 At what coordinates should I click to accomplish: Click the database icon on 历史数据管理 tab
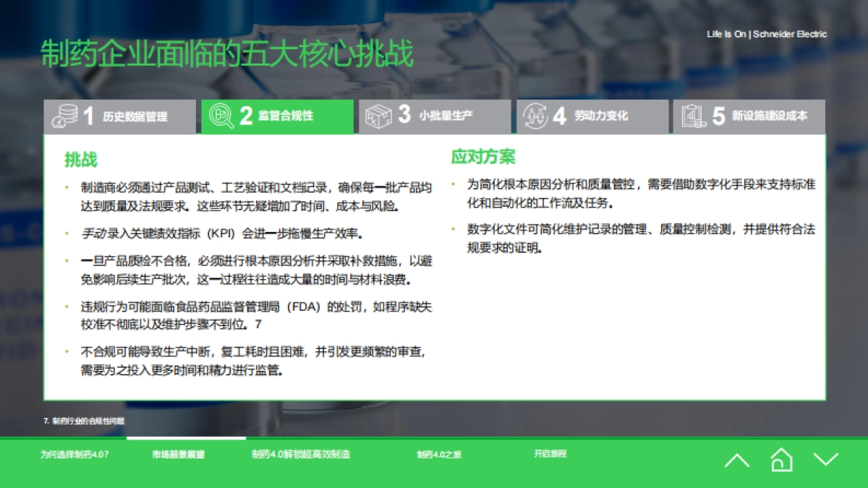[64, 116]
